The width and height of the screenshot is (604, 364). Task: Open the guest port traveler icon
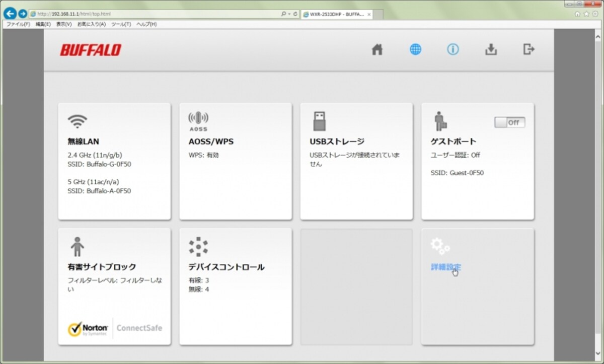tap(440, 121)
